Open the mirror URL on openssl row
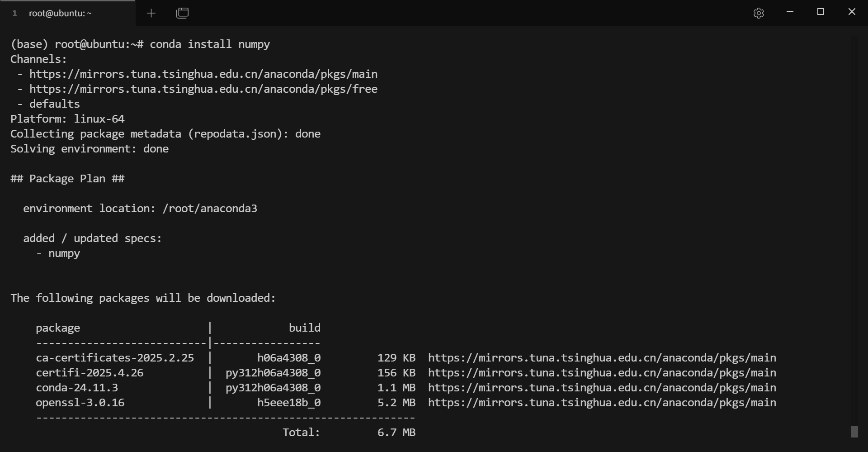This screenshot has width=868, height=452. coord(602,403)
